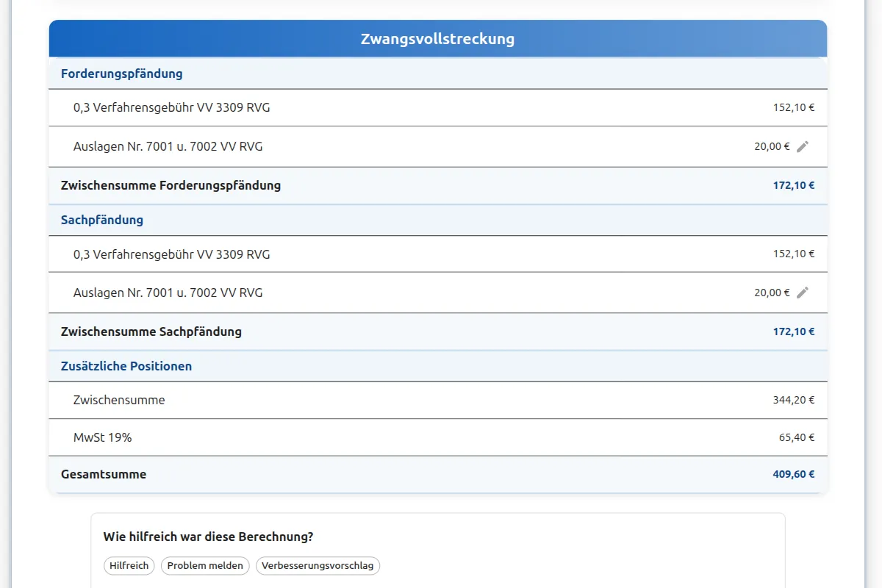
Task: Select the Zwischensumme Forderungspfändung row
Action: pos(171,185)
